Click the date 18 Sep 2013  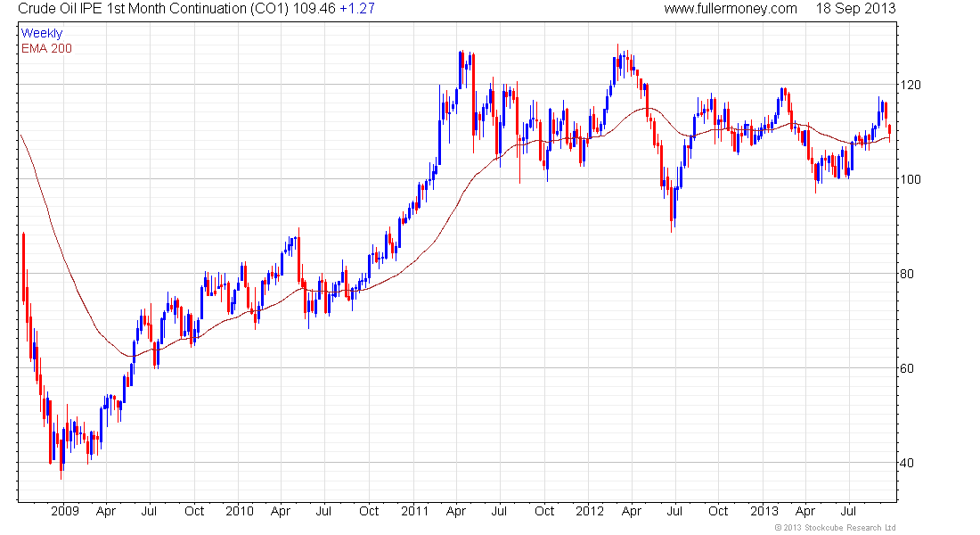(x=855, y=9)
